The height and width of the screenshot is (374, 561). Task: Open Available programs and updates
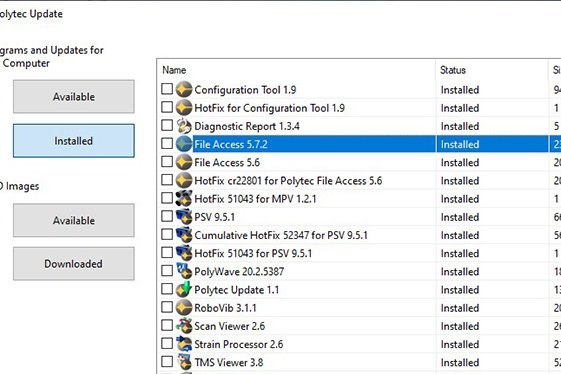(74, 97)
